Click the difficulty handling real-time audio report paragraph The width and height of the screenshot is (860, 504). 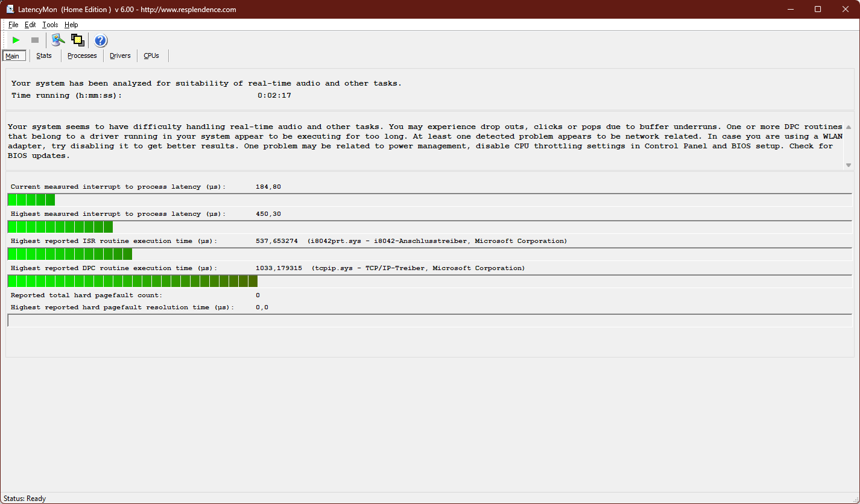[x=425, y=141]
